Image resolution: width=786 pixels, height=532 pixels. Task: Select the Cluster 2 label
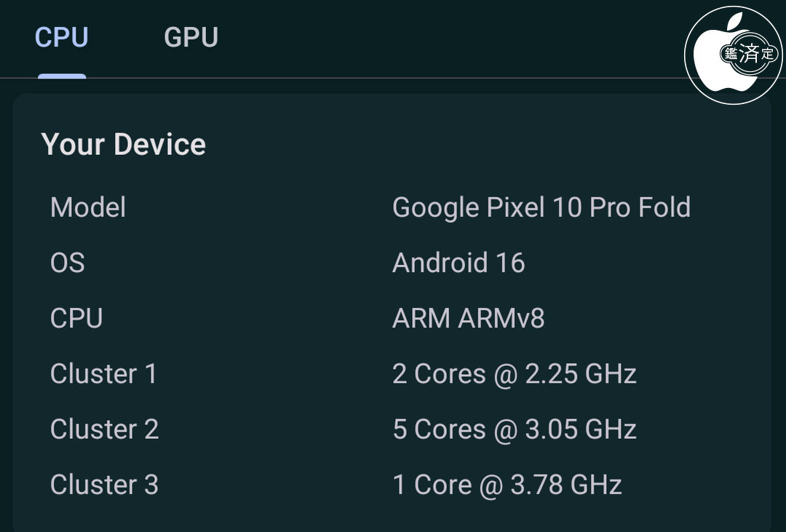104,429
